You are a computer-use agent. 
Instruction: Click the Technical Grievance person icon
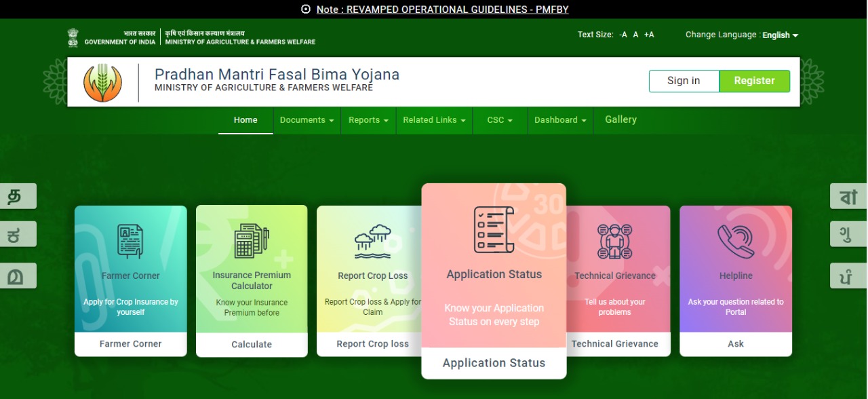point(615,241)
